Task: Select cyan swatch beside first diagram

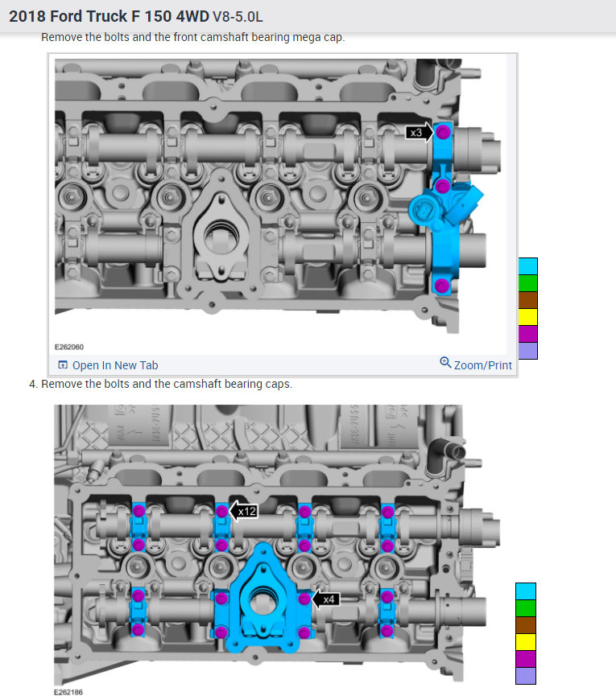Action: (x=528, y=266)
